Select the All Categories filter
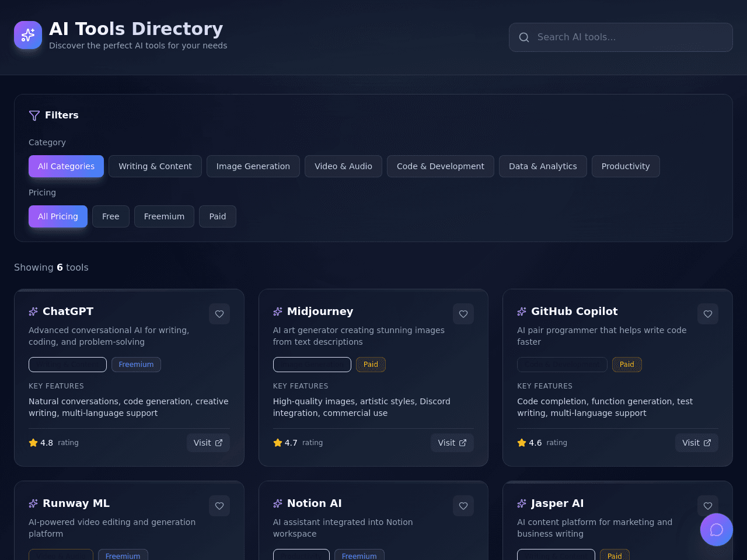This screenshot has height=560, width=747. click(x=66, y=166)
